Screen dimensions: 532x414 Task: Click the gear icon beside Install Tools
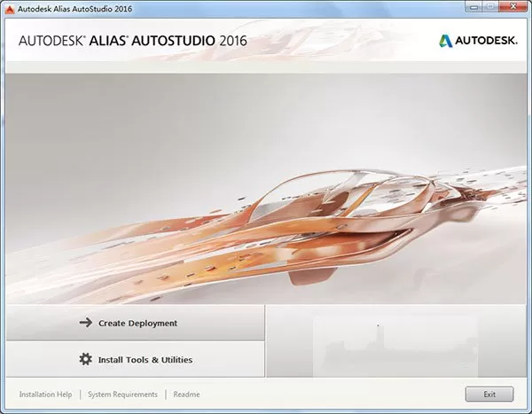point(85,359)
